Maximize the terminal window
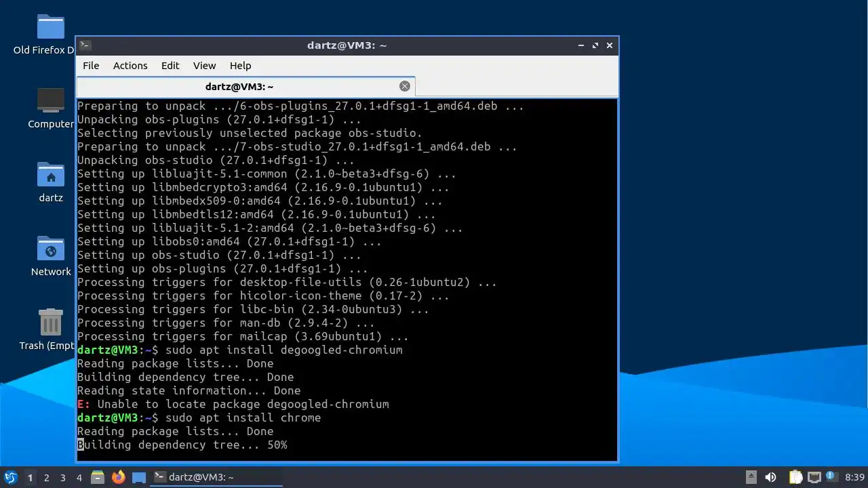 tap(595, 45)
